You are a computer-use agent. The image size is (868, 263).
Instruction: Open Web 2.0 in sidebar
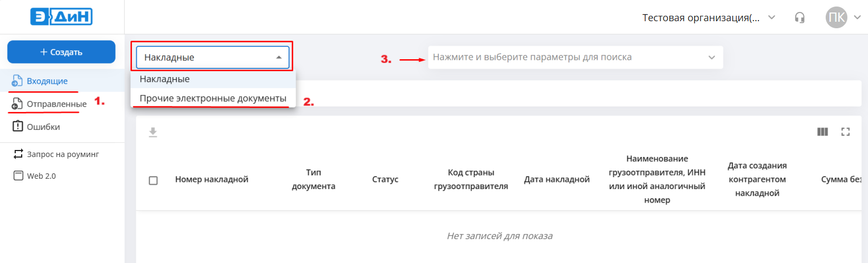coord(41,176)
